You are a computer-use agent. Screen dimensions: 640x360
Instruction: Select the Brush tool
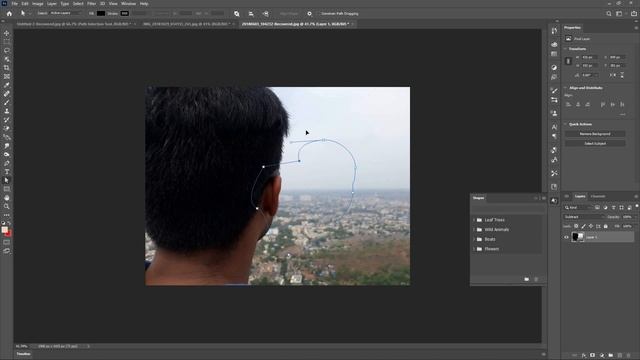click(x=7, y=102)
